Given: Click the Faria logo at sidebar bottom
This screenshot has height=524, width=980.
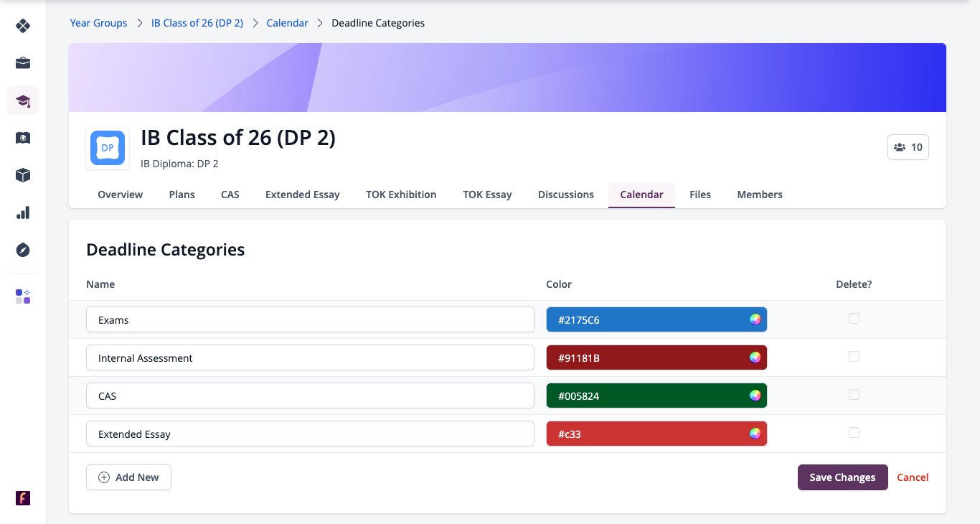Looking at the screenshot, I should point(23,498).
